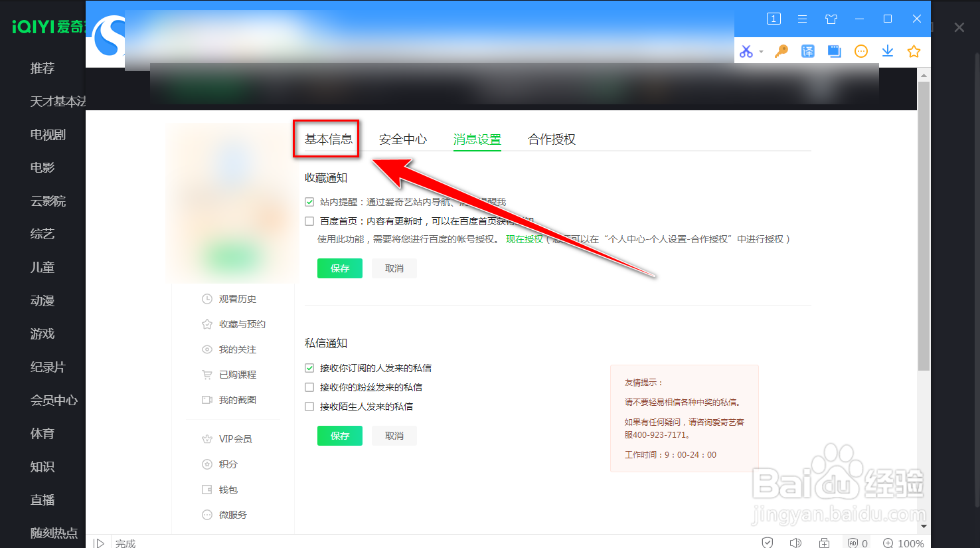Screen dimensions: 980x548
Task: Click the crown icon beside VIP会员
Action: (x=207, y=439)
